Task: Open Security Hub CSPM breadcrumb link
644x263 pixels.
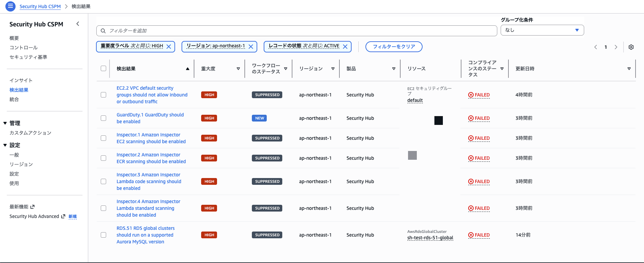Action: pyautogui.click(x=40, y=6)
